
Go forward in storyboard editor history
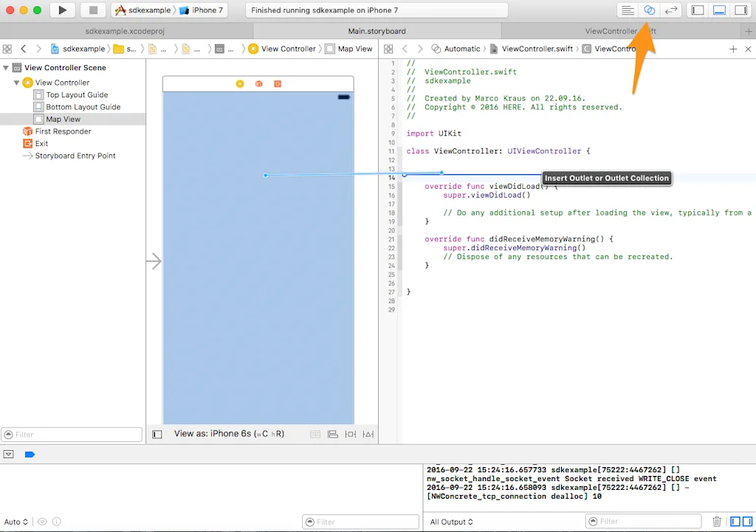pos(38,49)
